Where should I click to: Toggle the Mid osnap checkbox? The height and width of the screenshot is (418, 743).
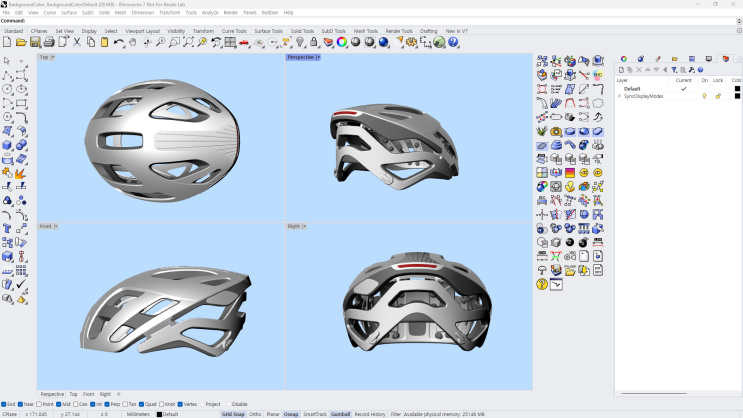[x=58, y=404]
